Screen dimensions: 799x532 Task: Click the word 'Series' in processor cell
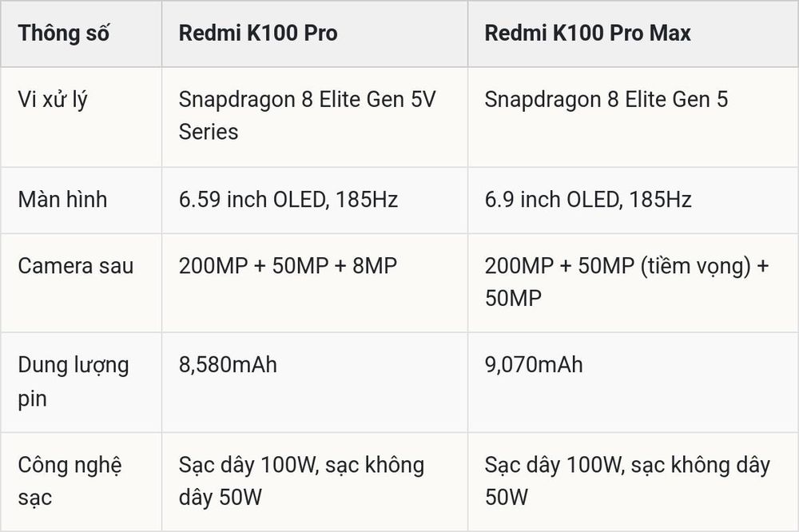209,132
